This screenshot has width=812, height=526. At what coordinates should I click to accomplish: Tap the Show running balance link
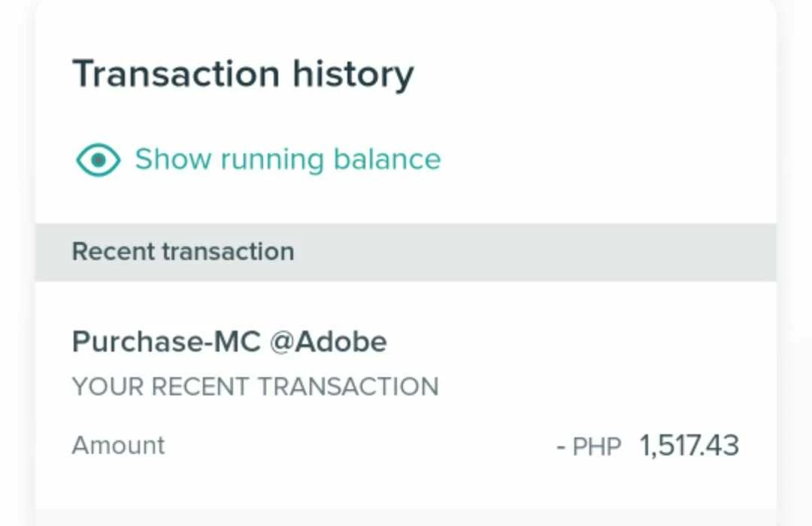tap(287, 159)
